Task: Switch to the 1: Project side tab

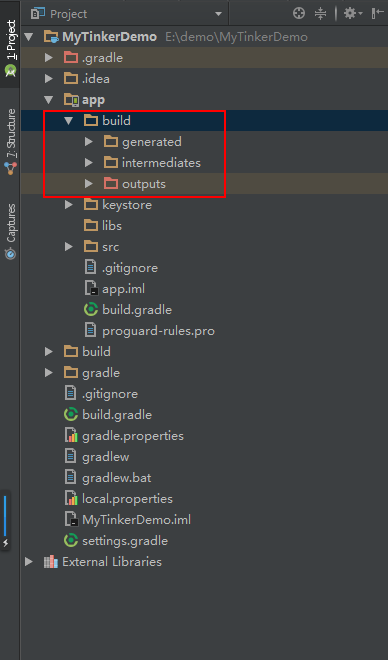Action: (x=10, y=48)
